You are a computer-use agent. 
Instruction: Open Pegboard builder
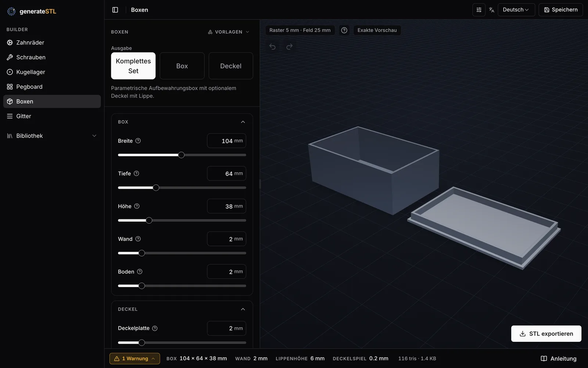(52, 87)
